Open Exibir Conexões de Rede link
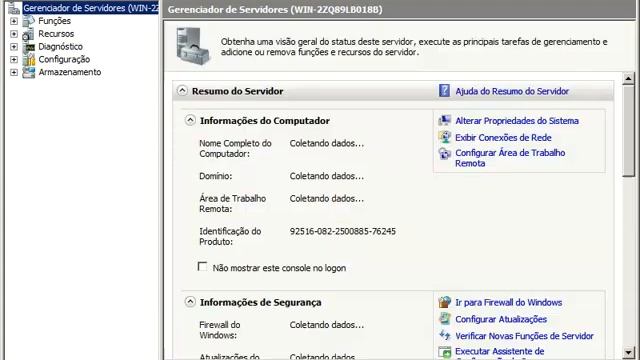The image size is (640, 360). pos(503,138)
